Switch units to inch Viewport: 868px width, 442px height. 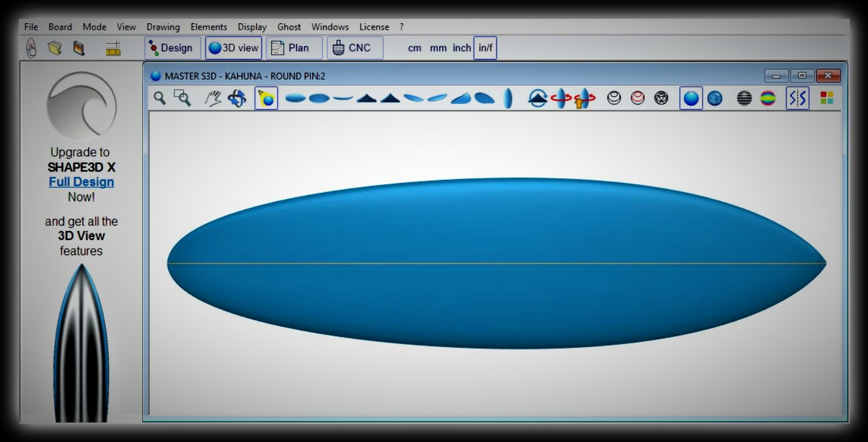click(x=462, y=48)
